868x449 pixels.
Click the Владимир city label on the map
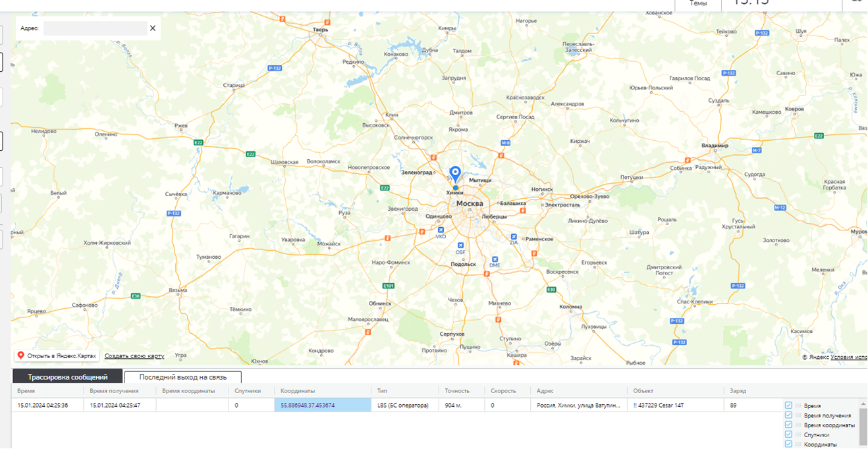pos(715,145)
